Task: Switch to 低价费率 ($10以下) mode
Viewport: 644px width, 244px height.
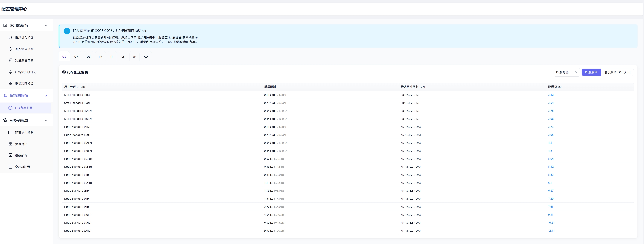Action: click(x=617, y=72)
